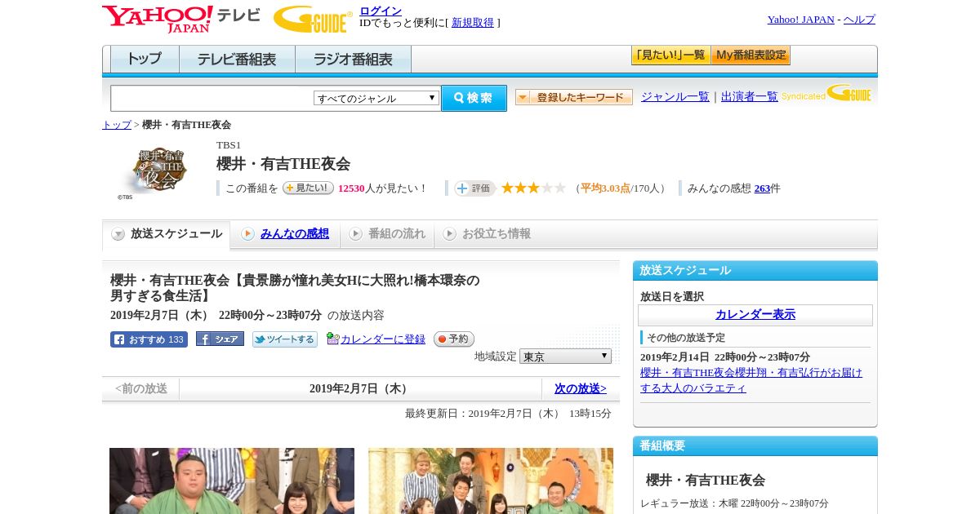Add program with 見たい! button

point(308,188)
